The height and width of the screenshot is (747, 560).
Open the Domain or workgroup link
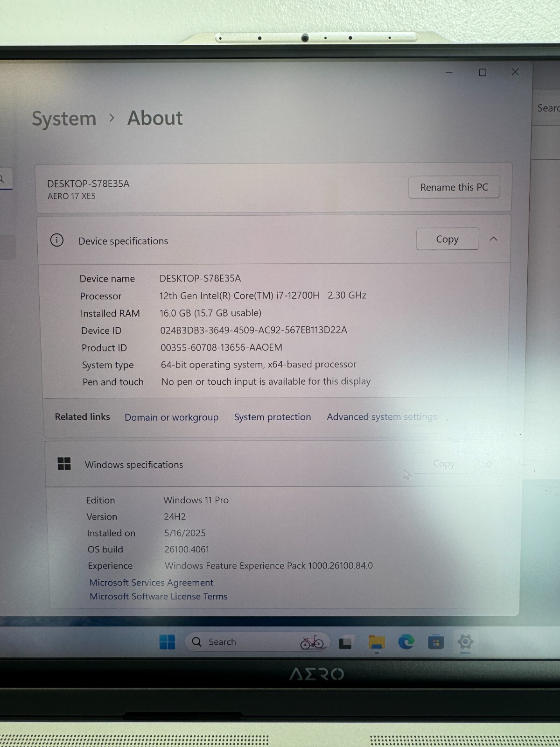pyautogui.click(x=171, y=417)
